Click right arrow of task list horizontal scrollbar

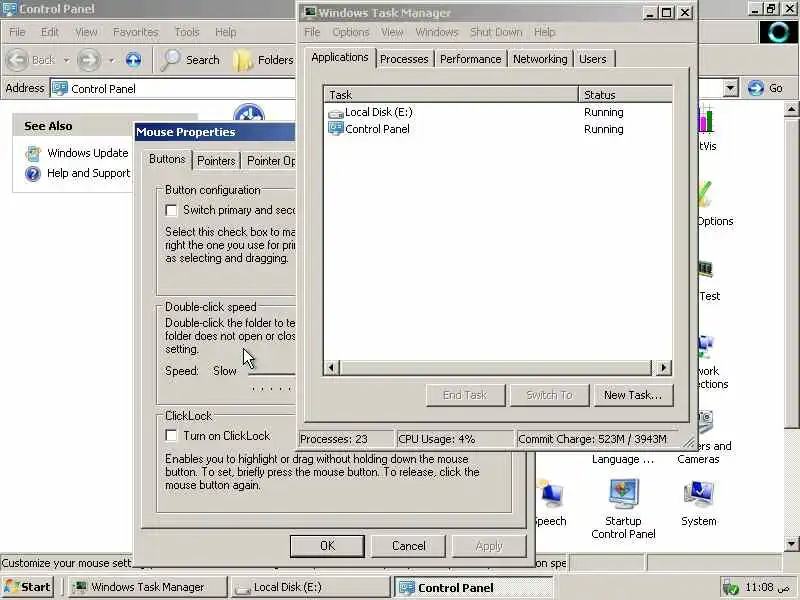(663, 367)
